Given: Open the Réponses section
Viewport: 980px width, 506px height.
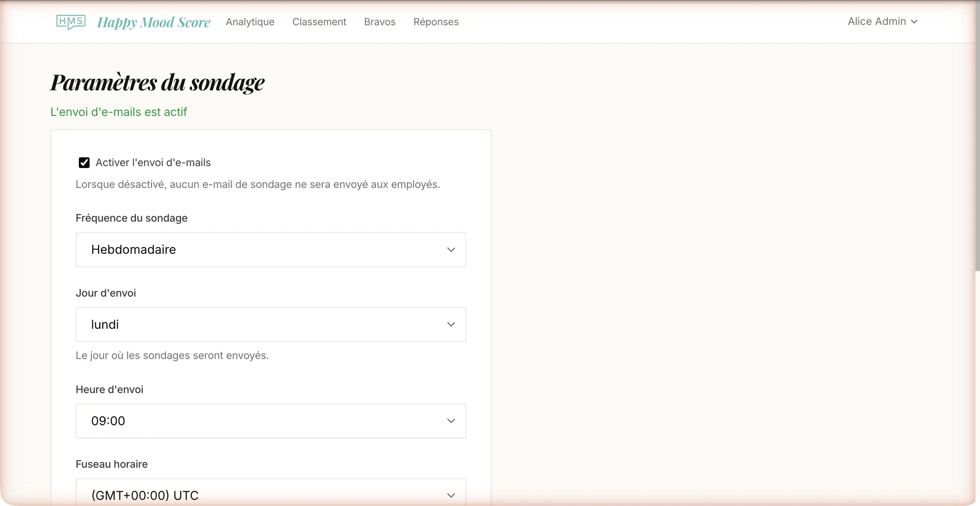Looking at the screenshot, I should coord(436,22).
